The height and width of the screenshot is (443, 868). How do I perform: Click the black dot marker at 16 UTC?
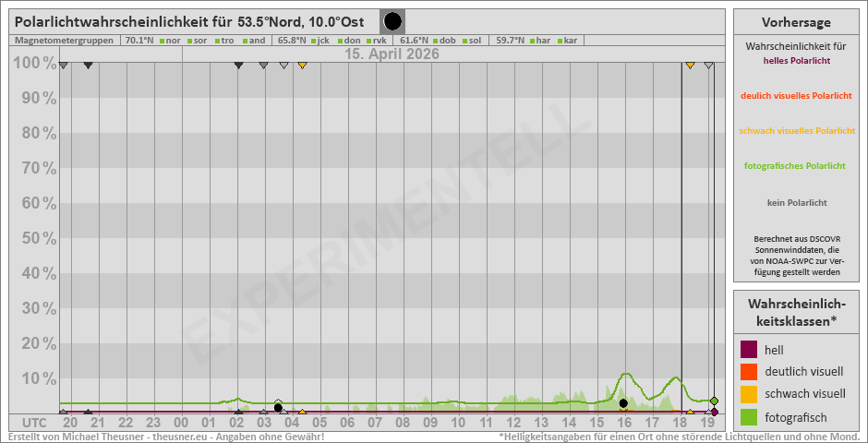tap(623, 403)
